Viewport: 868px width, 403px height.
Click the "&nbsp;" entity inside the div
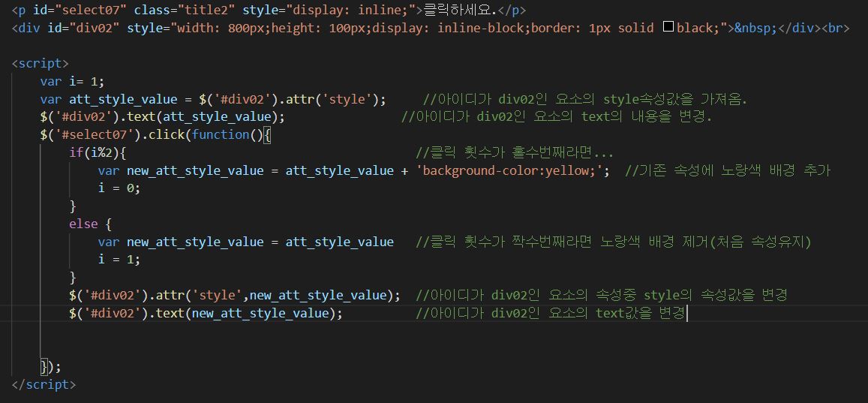pyautogui.click(x=756, y=28)
